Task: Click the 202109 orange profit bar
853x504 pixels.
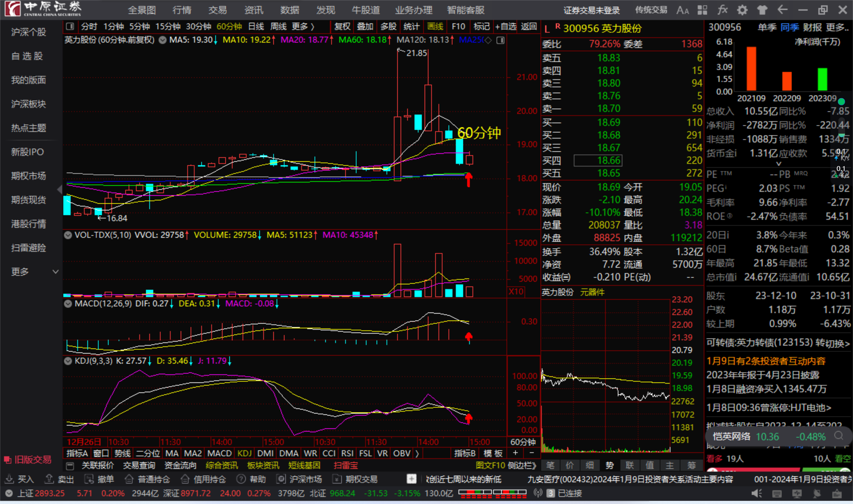Action: pyautogui.click(x=751, y=68)
